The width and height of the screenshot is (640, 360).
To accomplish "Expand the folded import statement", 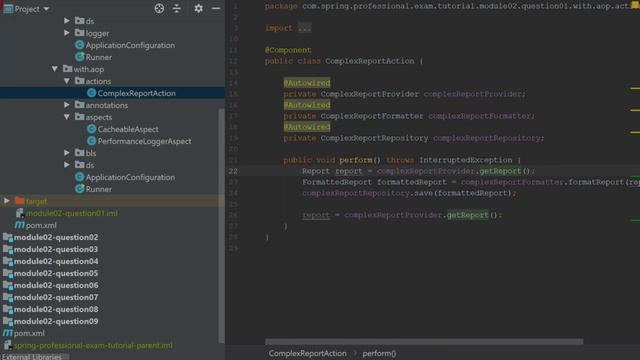I will pos(304,28).
